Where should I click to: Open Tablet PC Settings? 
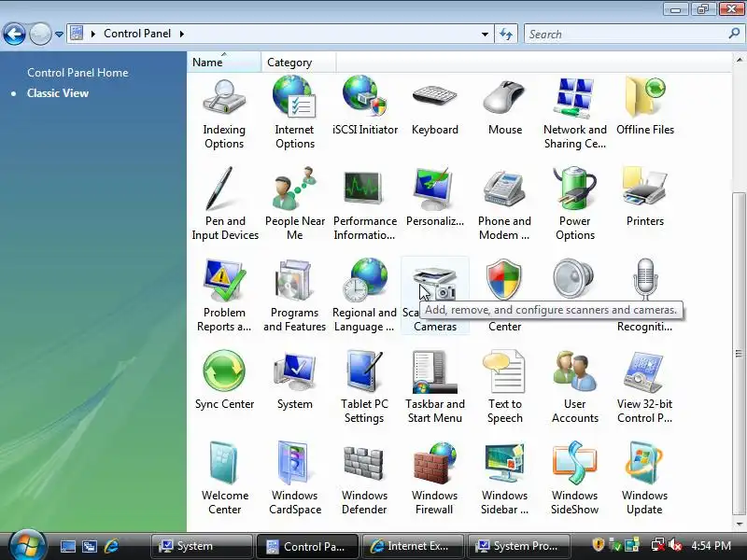coord(364,387)
